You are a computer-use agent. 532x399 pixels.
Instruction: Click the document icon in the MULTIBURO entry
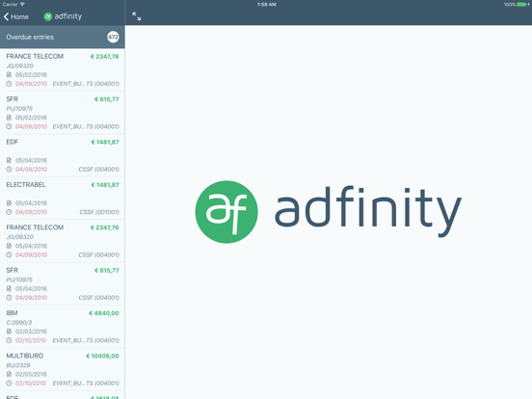(10, 374)
